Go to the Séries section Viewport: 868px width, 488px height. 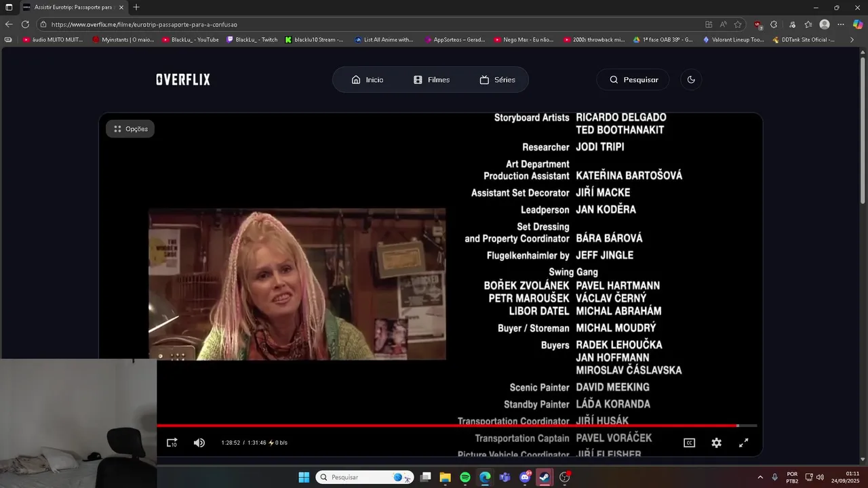[x=498, y=79]
